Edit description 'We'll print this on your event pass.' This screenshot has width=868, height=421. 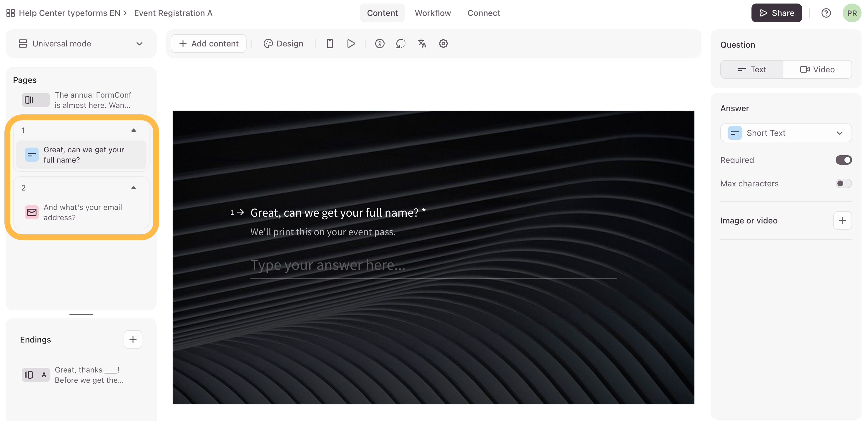coord(323,232)
